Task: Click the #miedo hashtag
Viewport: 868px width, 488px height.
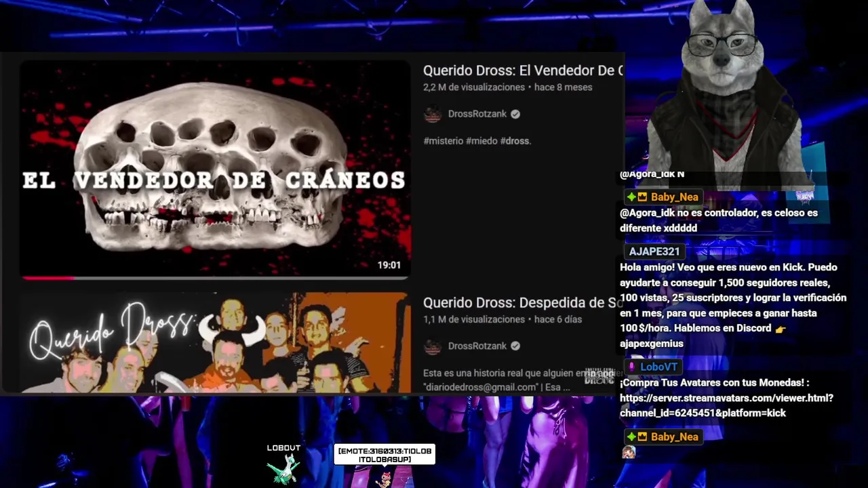Action: click(x=481, y=141)
